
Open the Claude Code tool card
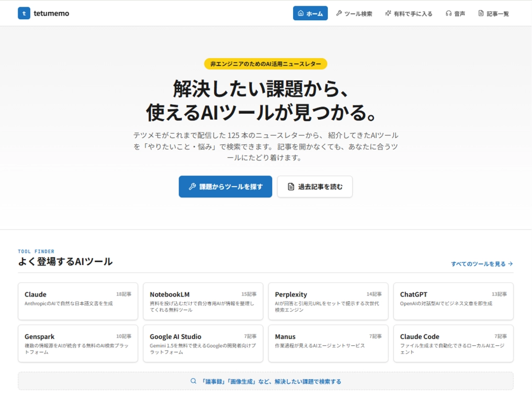pyautogui.click(x=453, y=343)
